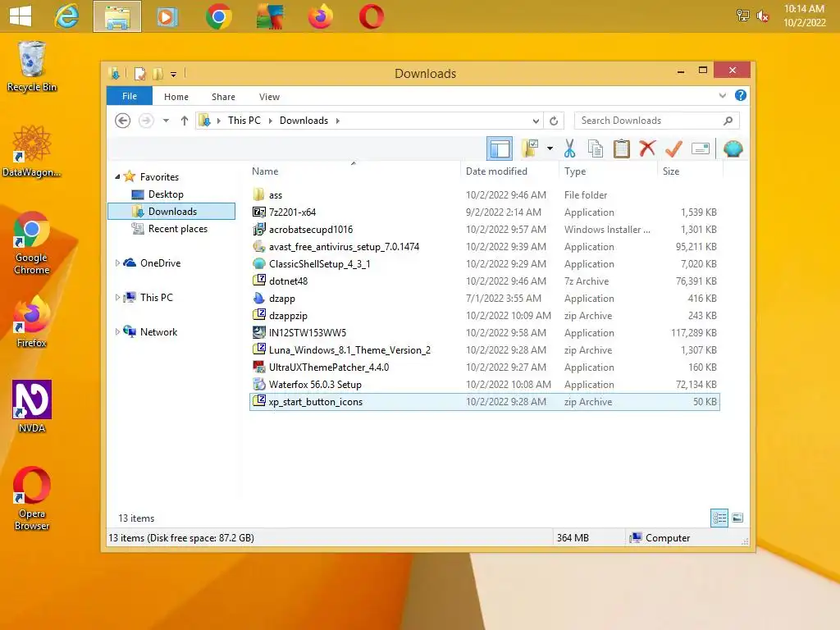The height and width of the screenshot is (630, 840).
Task: Expand the This PC tree node
Action: point(117,297)
